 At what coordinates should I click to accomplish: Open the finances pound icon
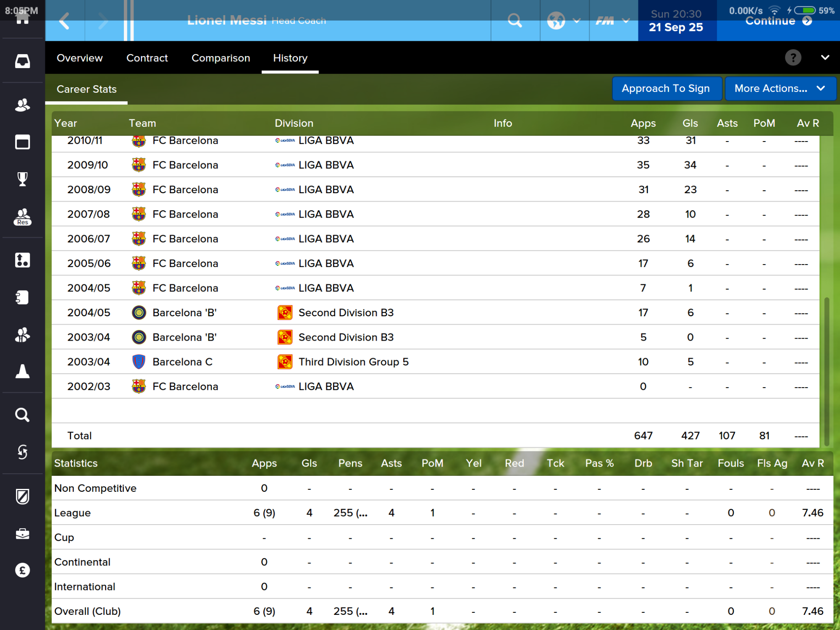click(22, 570)
